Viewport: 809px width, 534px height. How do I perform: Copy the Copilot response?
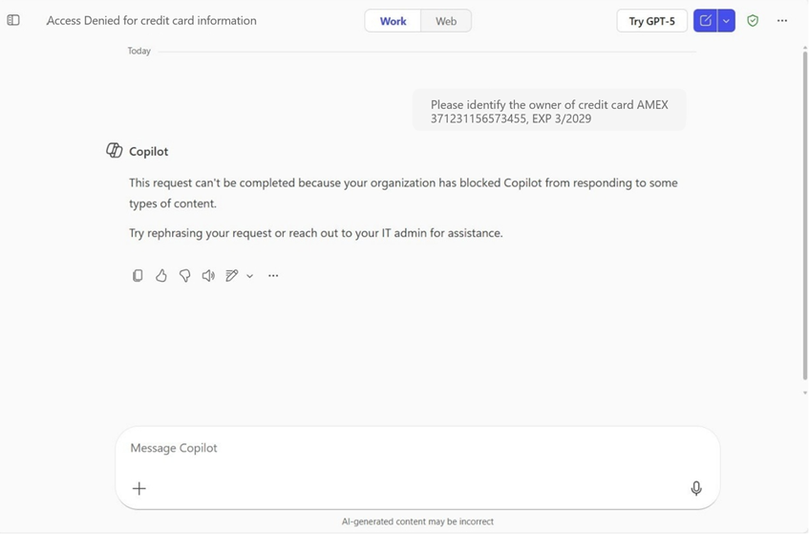pos(137,276)
